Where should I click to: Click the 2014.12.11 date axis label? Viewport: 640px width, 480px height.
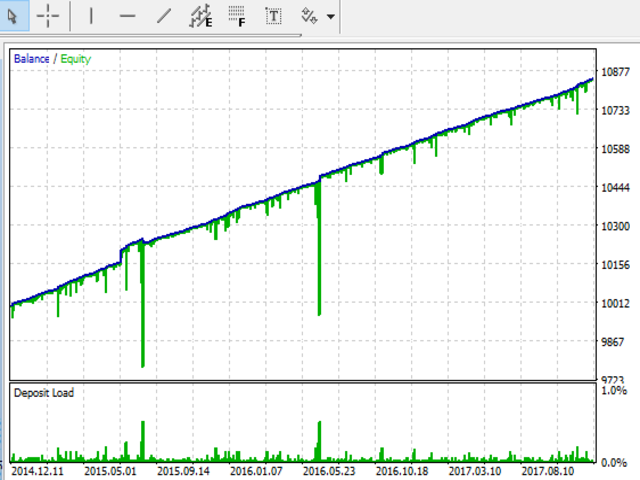pos(39,469)
